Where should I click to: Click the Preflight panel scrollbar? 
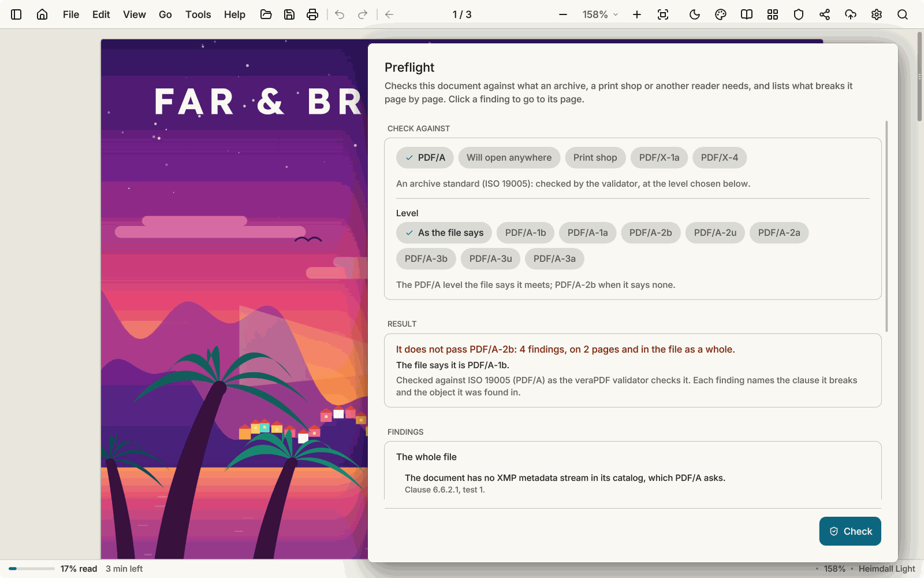coord(886,226)
